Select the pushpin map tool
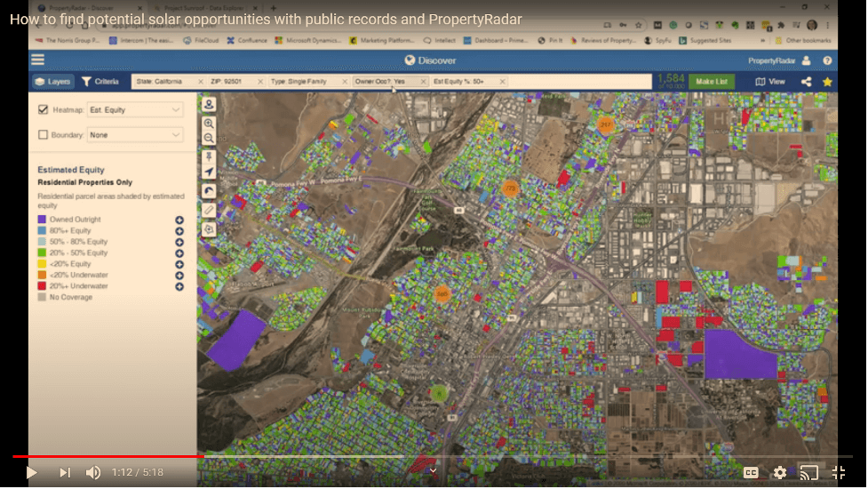The width and height of the screenshot is (868, 489). pos(209,157)
